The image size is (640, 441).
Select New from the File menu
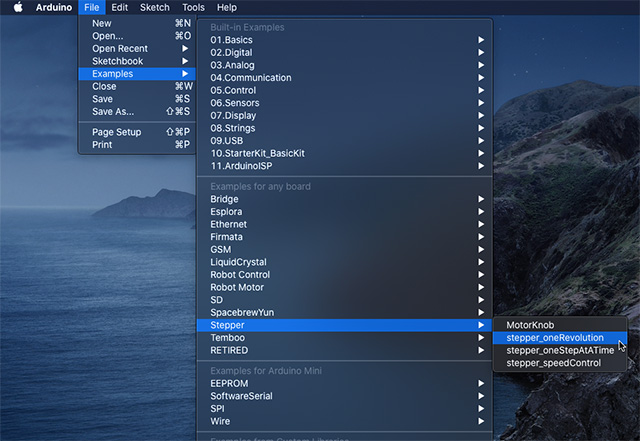click(x=102, y=23)
